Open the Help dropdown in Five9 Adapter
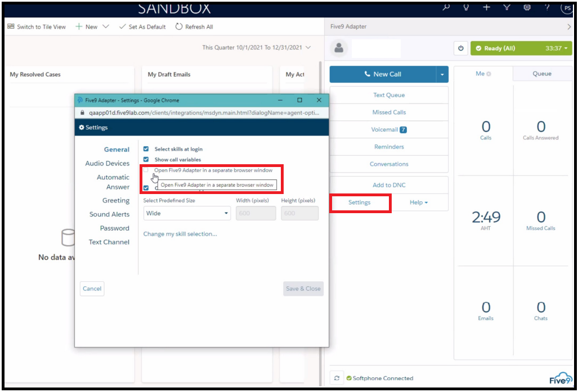This screenshot has width=578, height=392. [x=419, y=202]
